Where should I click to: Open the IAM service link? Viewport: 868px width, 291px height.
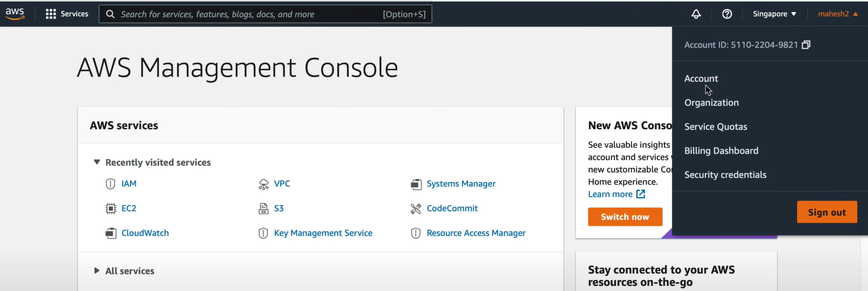(129, 184)
